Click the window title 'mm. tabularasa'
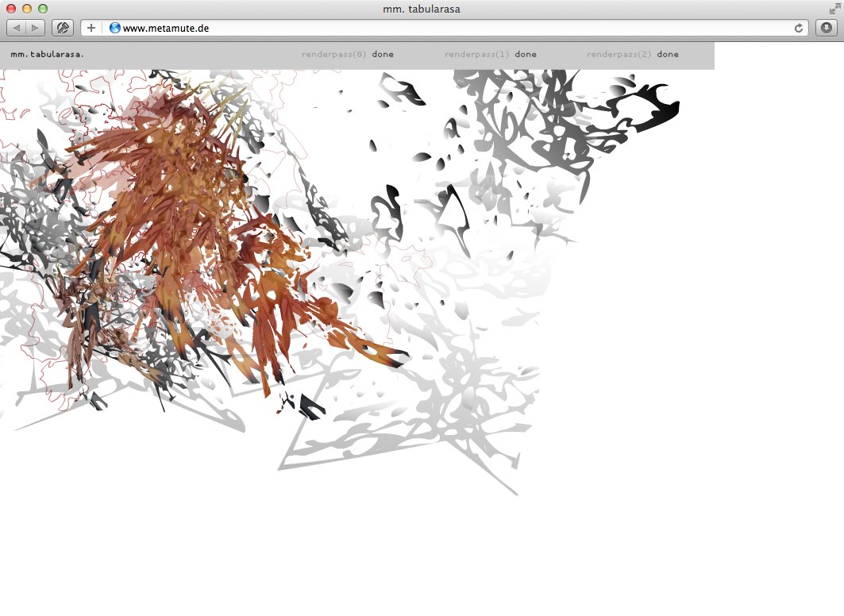 click(x=422, y=9)
